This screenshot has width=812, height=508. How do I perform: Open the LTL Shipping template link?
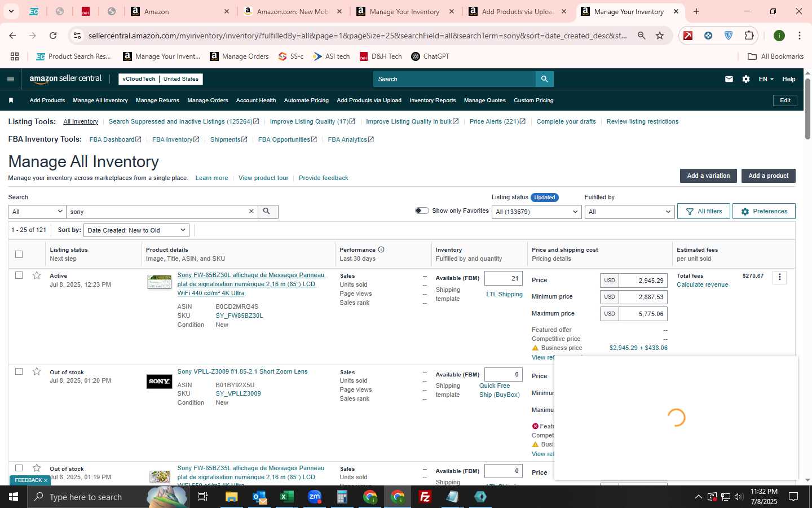[504, 294]
